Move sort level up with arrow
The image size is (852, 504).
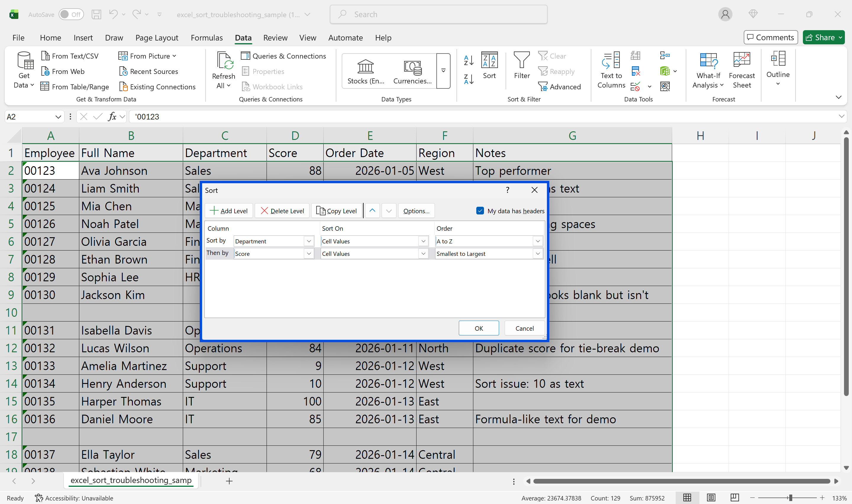coord(372,211)
